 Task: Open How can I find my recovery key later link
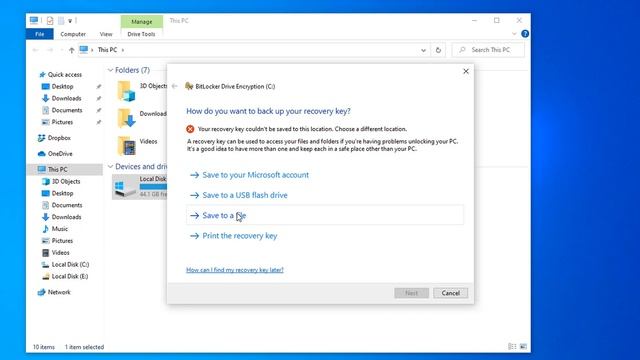coord(235,270)
